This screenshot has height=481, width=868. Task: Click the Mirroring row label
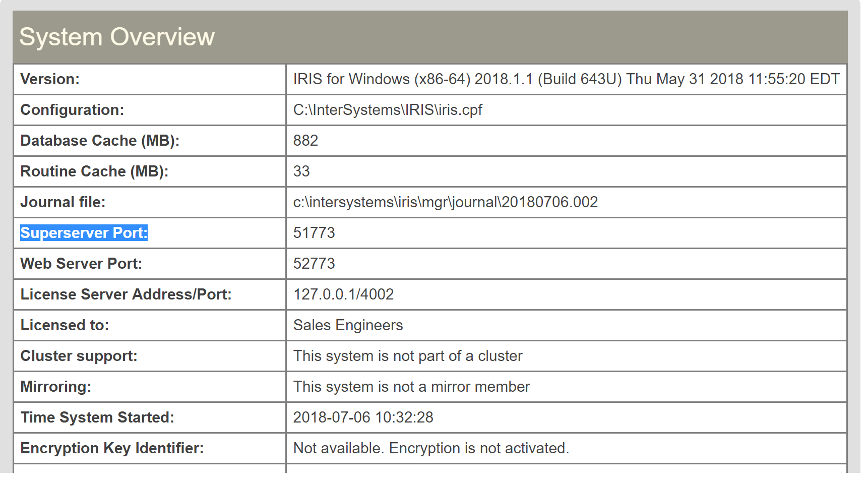tap(56, 387)
